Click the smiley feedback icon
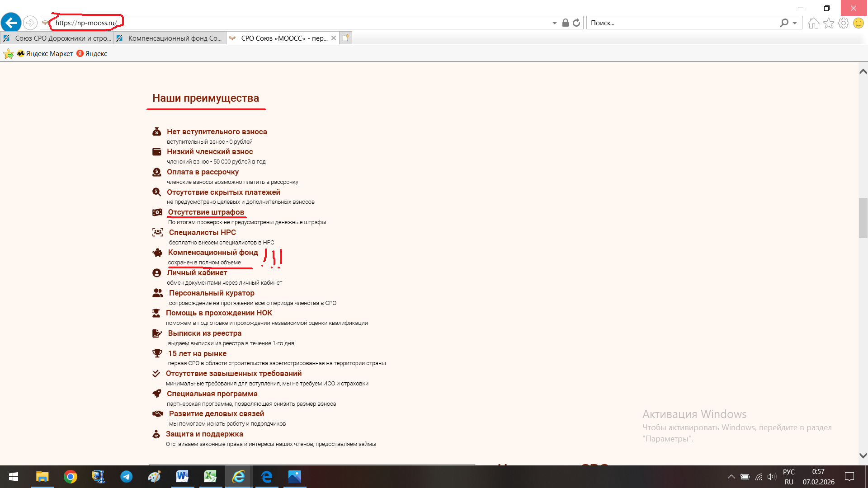Viewport: 868px width, 488px height. tap(858, 23)
